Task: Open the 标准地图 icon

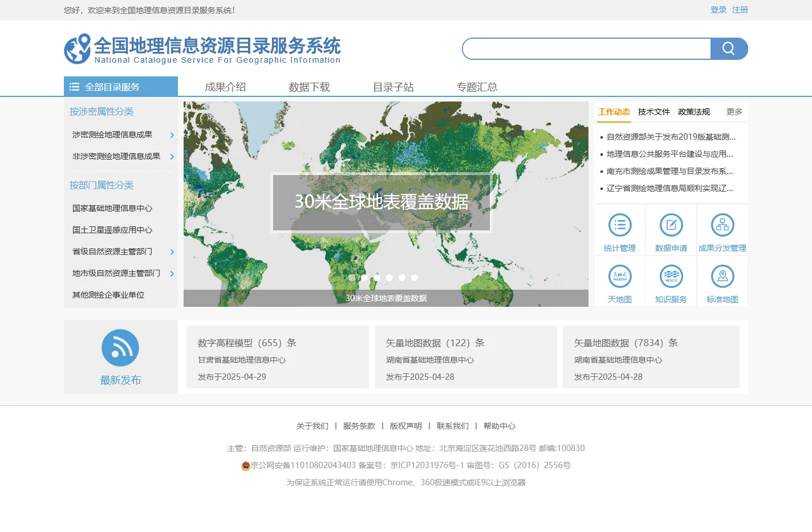Action: point(722,277)
